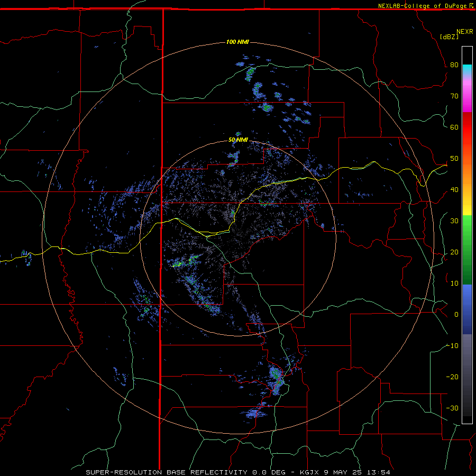Click the NEXLAB-College of DuPage credit text
This screenshot has height=476, width=476.
tap(425, 6)
